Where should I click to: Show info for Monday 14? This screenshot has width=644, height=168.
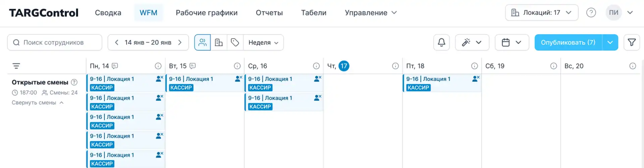(x=158, y=66)
